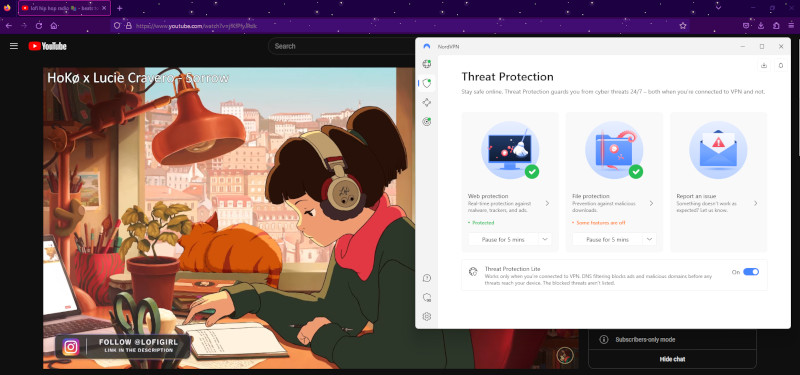Click Firefox home button
800x375 pixels.
[54, 26]
